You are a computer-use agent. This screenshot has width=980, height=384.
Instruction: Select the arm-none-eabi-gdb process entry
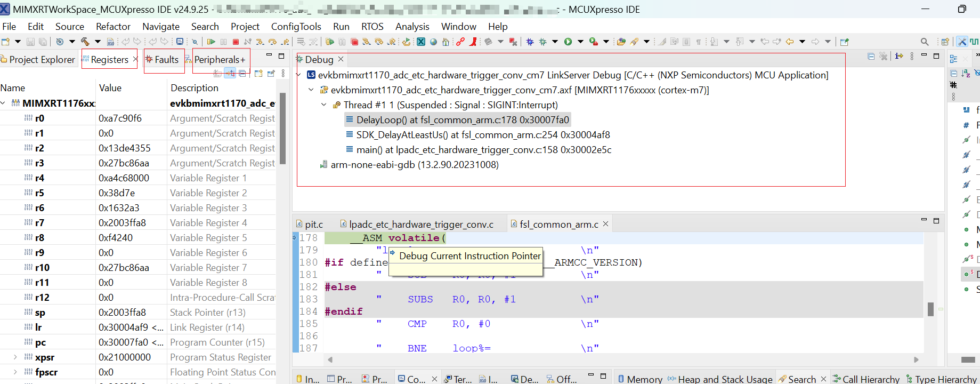[409, 165]
